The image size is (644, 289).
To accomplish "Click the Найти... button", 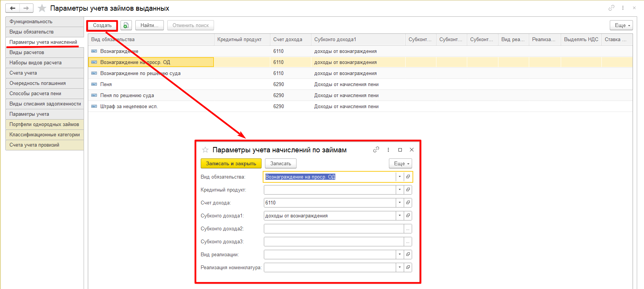I will coord(149,25).
